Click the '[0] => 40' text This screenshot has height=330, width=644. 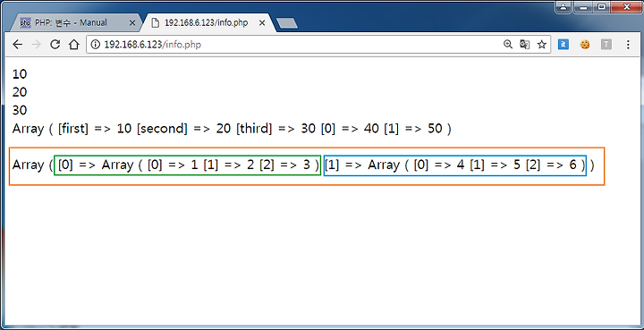(350, 129)
